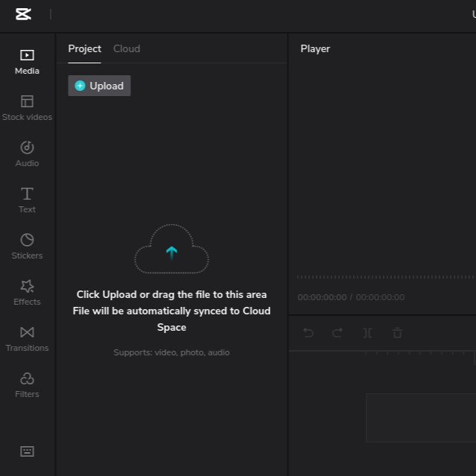Click the cloud upload drop area
Viewport: 476px width, 476px height.
click(171, 251)
